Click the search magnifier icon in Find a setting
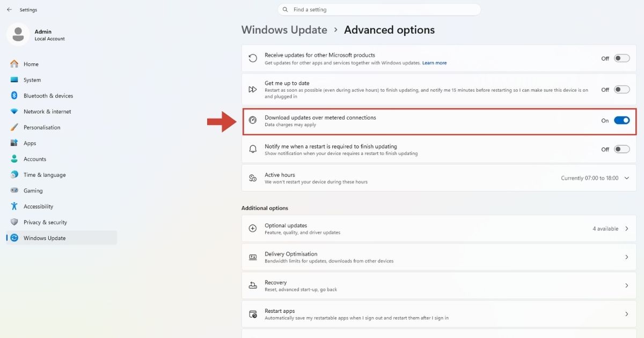This screenshot has height=338, width=644. (x=285, y=10)
